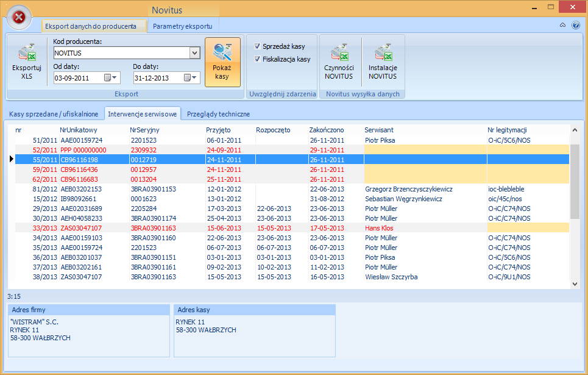
Task: Select the red row 52/2011
Action: (x=292, y=150)
